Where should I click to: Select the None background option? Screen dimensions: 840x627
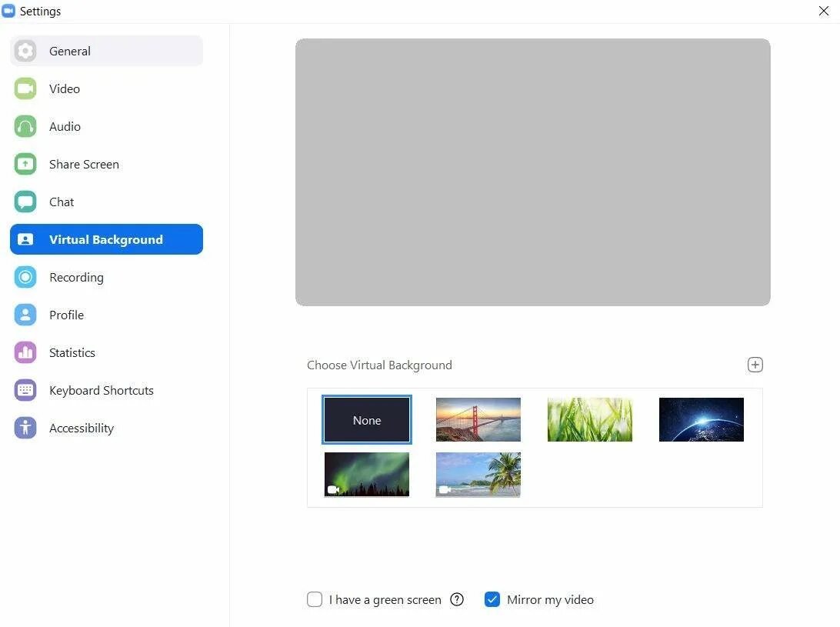(x=367, y=419)
